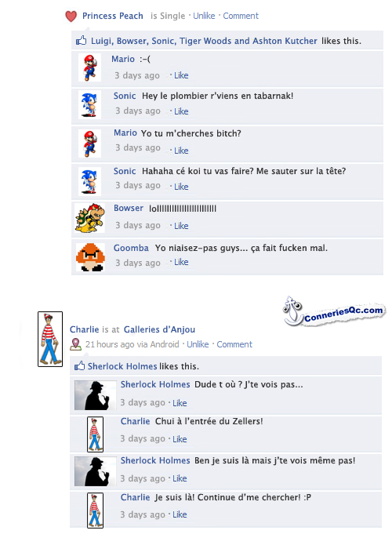This screenshot has width=392, height=556.
Task: Comment on Princess Peach's status
Action: point(241,16)
